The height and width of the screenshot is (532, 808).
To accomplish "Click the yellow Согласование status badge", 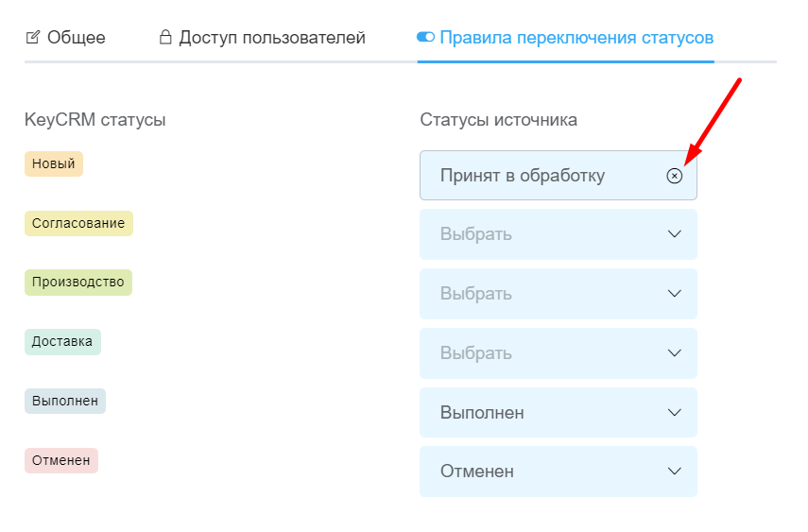I will tap(78, 223).
